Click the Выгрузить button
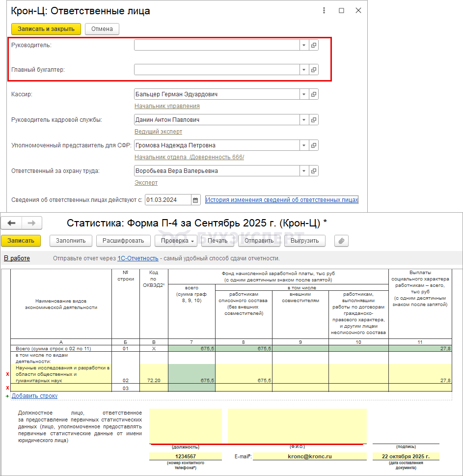Screen dimensions: 463x476 coord(304,241)
